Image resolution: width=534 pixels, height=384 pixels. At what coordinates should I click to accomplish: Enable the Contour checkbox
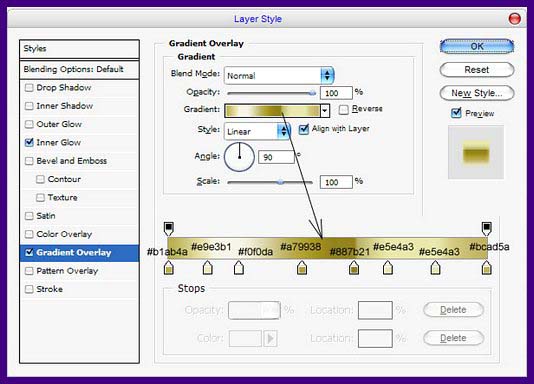40,179
